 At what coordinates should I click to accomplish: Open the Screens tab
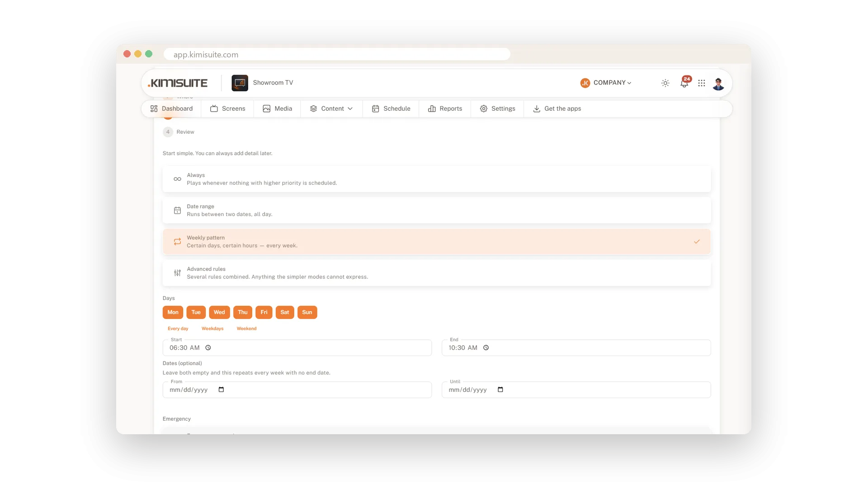(x=228, y=108)
